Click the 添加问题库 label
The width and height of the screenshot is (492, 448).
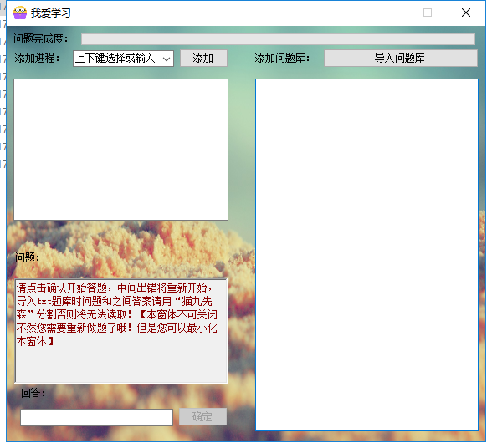(283, 58)
